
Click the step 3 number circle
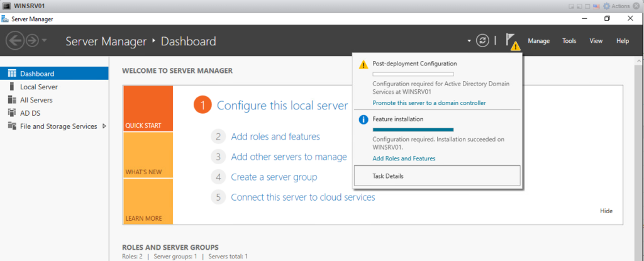tap(218, 157)
